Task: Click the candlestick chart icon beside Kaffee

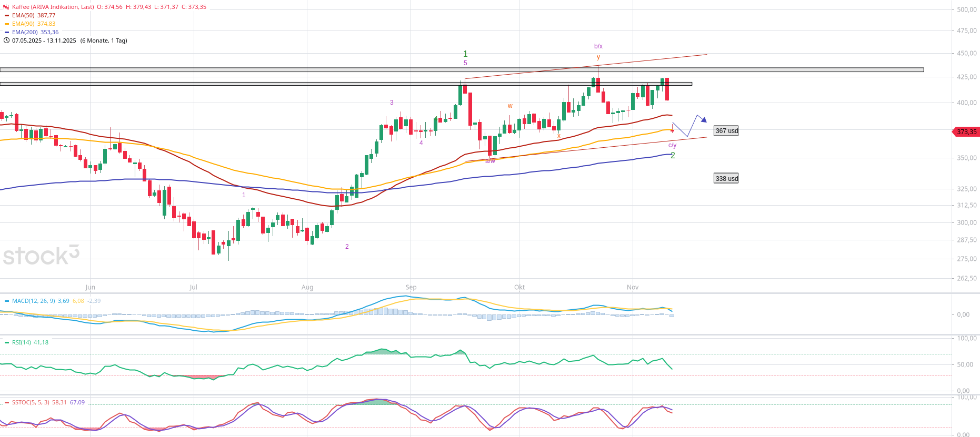Action: tap(6, 7)
